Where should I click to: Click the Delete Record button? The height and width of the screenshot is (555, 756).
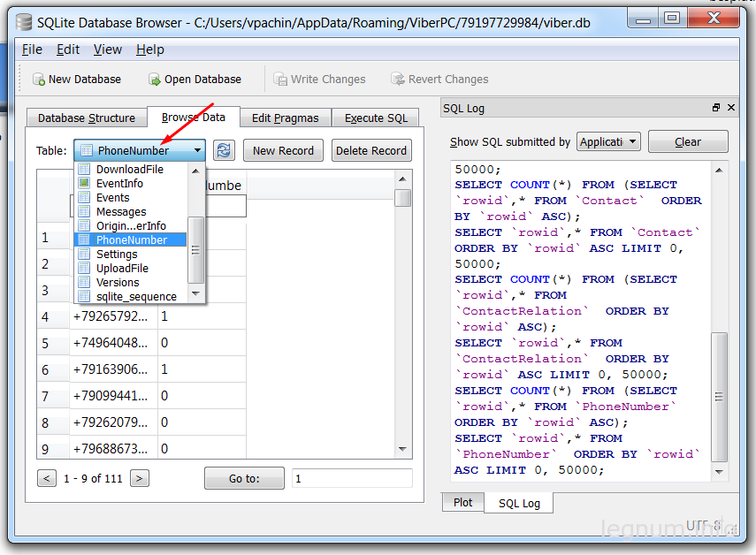click(x=371, y=151)
